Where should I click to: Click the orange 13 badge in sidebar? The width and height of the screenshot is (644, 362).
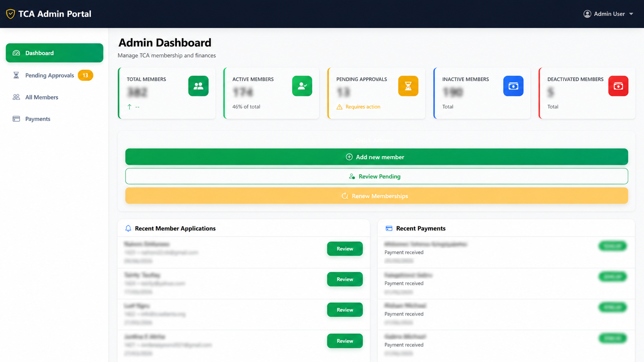pos(85,75)
